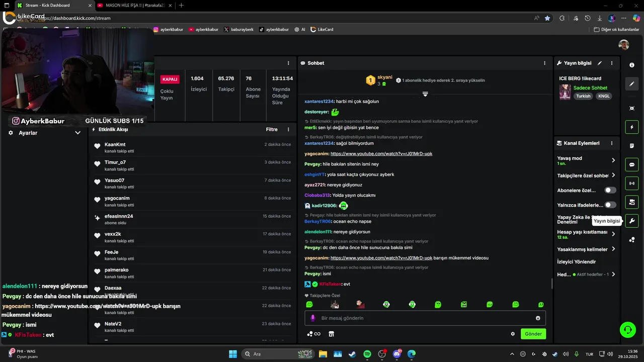Image resolution: width=644 pixels, height=362 pixels.
Task: Send message with Gönder button
Action: [x=533, y=334]
